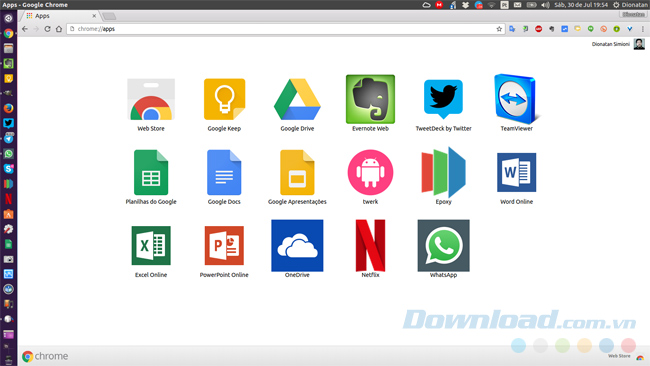Launch the Google Docs app
This screenshot has width=650, height=366.
pyautogui.click(x=224, y=172)
